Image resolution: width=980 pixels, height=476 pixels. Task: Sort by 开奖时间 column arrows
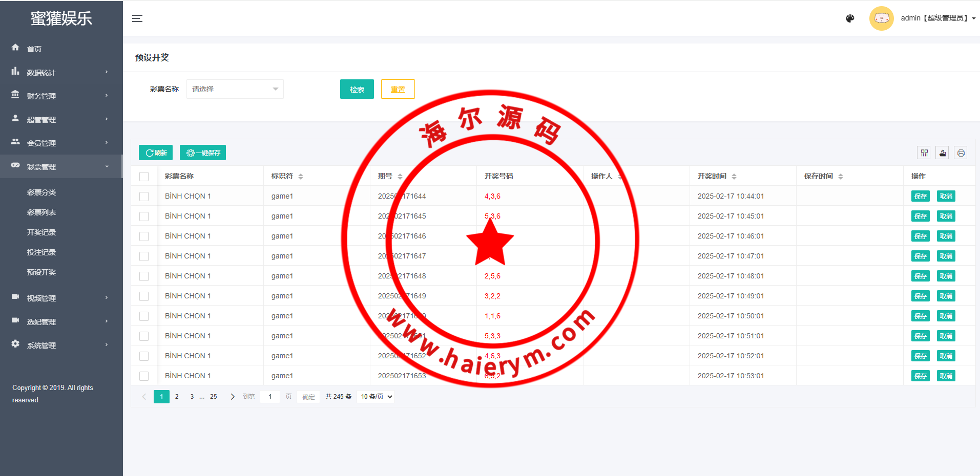coord(734,177)
